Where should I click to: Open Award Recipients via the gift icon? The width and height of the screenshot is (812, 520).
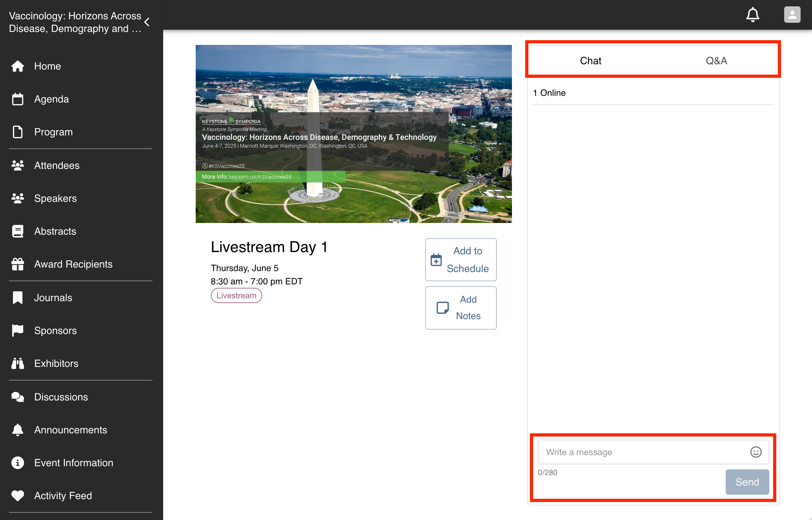pyautogui.click(x=18, y=264)
